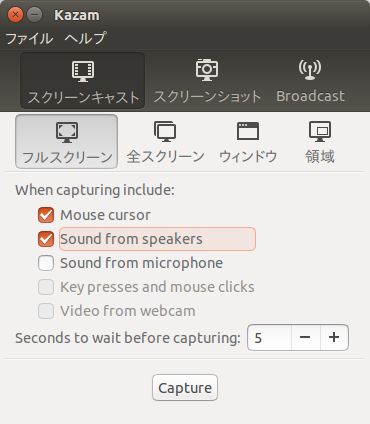370x424 pixels.
Task: Decrease wait seconds with minus button
Action: [x=305, y=337]
